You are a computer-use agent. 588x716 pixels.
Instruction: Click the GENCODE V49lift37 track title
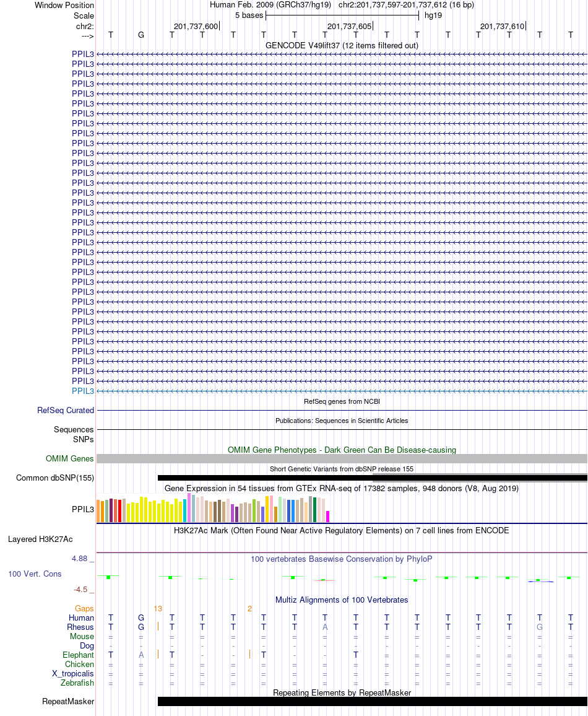point(342,46)
